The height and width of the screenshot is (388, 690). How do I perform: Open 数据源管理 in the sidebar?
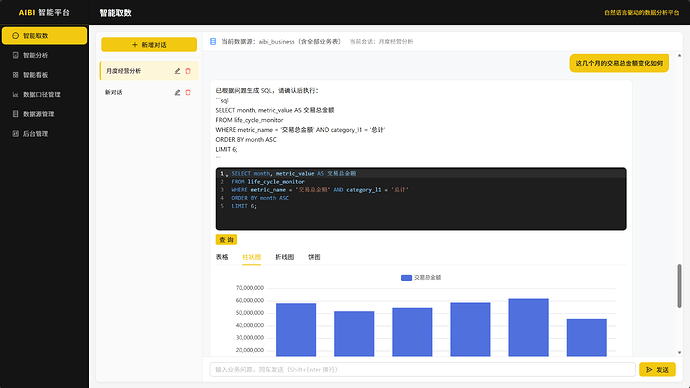pyautogui.click(x=44, y=114)
